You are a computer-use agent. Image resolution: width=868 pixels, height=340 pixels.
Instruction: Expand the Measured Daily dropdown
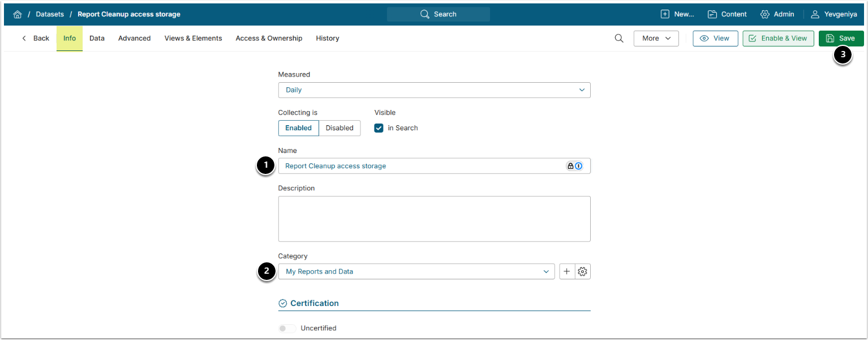pyautogui.click(x=434, y=90)
